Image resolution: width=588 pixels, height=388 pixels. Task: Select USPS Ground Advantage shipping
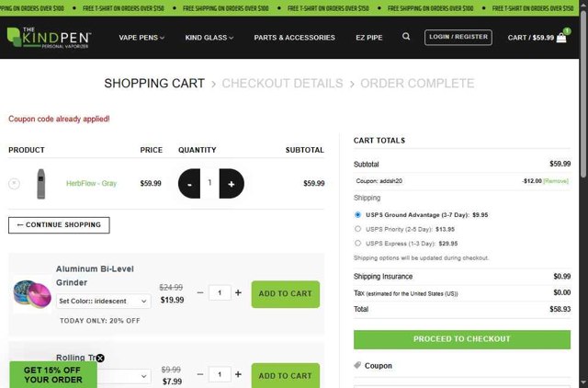tap(357, 214)
